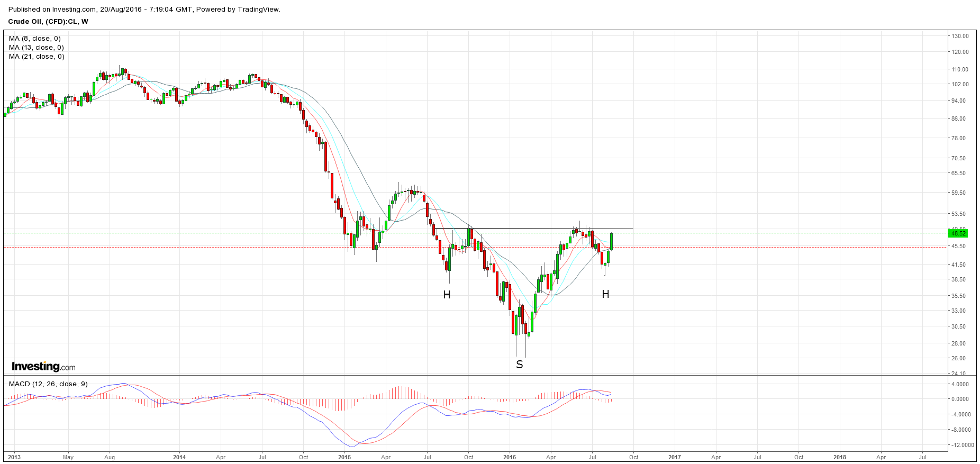This screenshot has height=464, width=980.
Task: Click the right H annotation near July 2016
Action: 605,294
